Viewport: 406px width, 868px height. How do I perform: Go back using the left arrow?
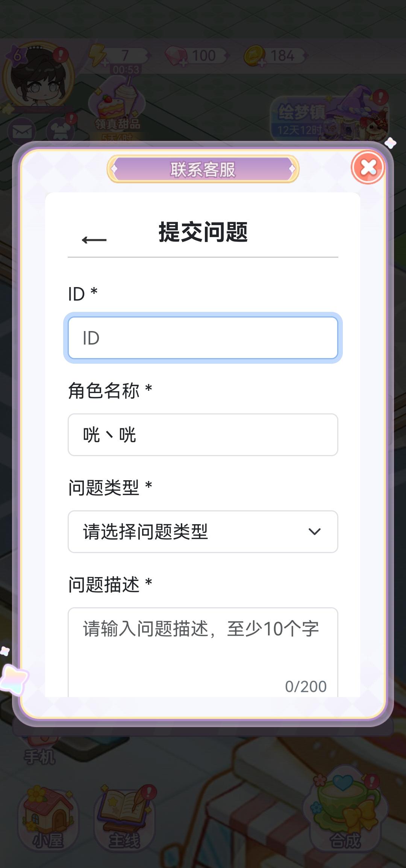[x=94, y=240]
